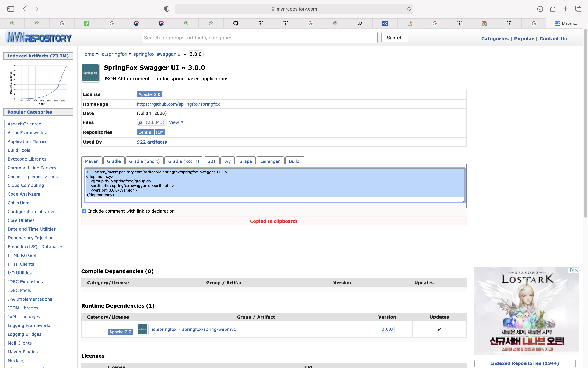Open the Categories link

pyautogui.click(x=495, y=38)
